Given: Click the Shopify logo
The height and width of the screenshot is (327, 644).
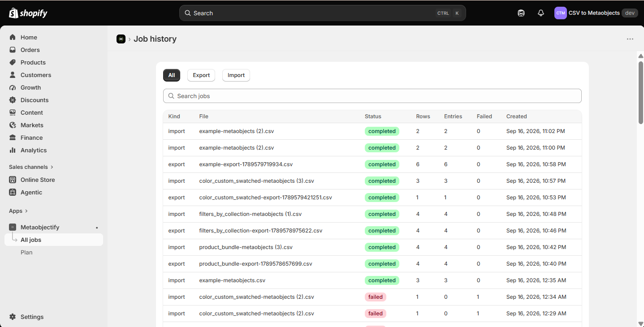Looking at the screenshot, I should tap(28, 13).
